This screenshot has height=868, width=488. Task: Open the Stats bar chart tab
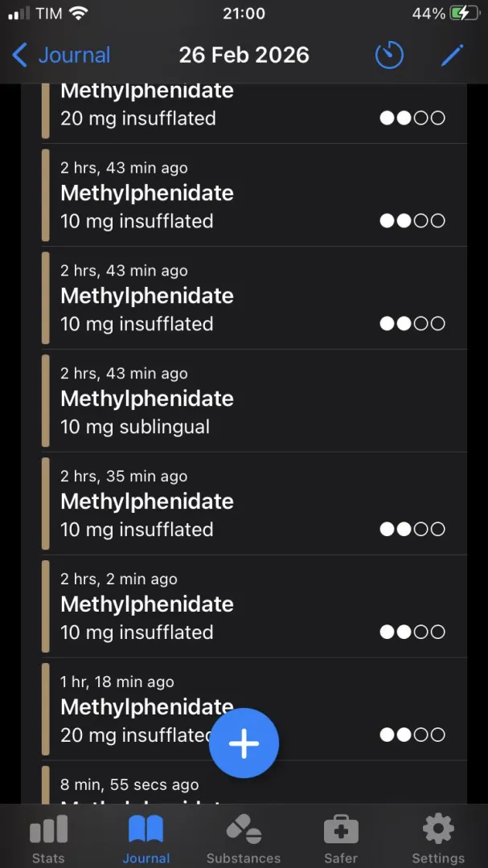[48, 838]
